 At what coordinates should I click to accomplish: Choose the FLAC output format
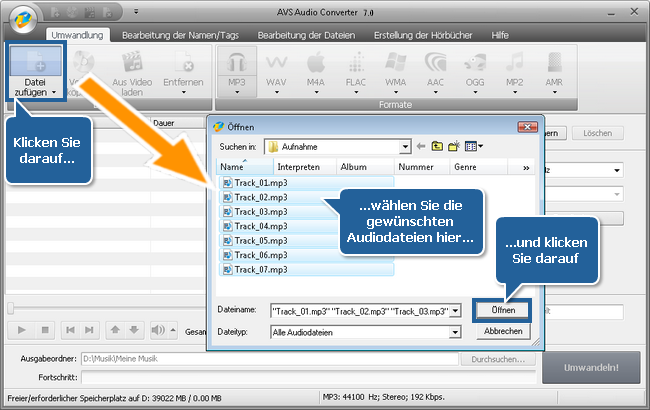pyautogui.click(x=356, y=72)
